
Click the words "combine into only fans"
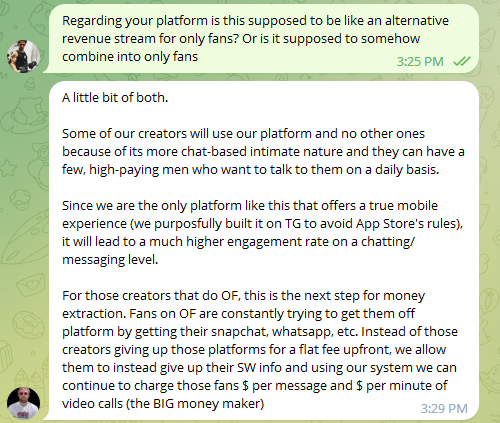(x=130, y=57)
